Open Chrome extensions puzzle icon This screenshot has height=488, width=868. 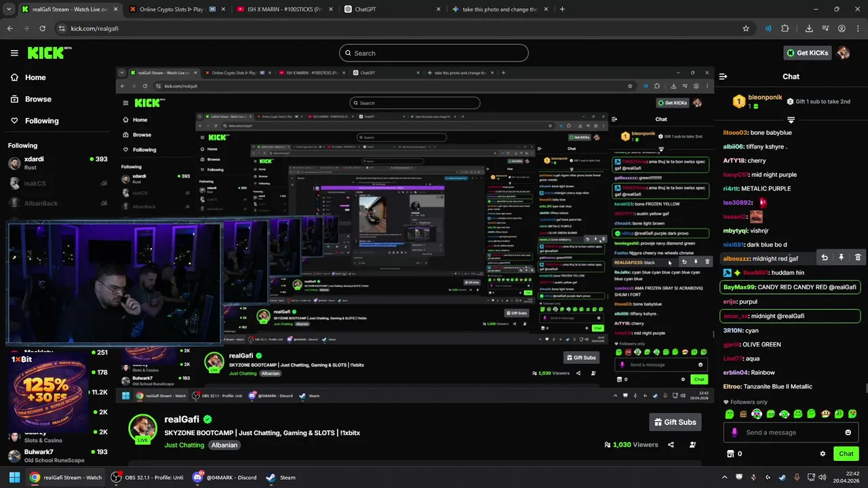pyautogui.click(x=785, y=28)
